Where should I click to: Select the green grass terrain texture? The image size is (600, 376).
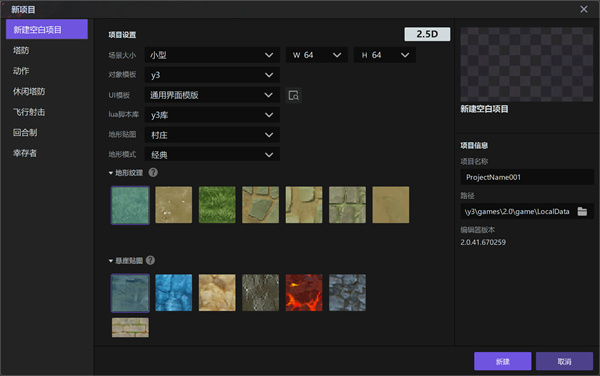tap(217, 205)
